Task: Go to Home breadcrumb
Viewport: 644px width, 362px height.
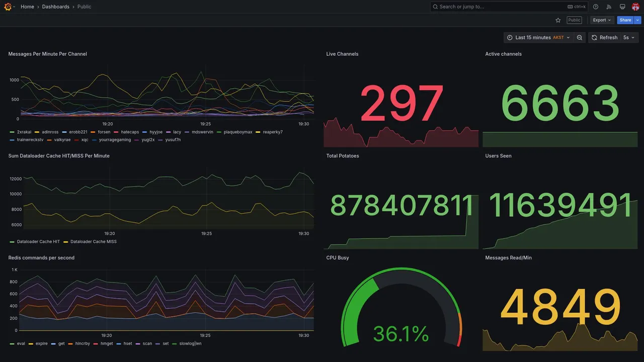Action: (x=27, y=7)
